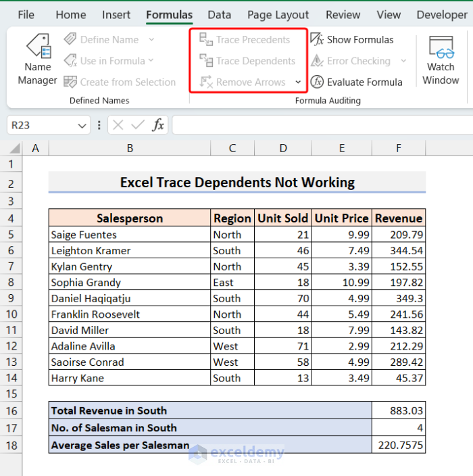This screenshot has height=476, width=473.
Task: Click the Create from Selection label
Action: (x=128, y=82)
